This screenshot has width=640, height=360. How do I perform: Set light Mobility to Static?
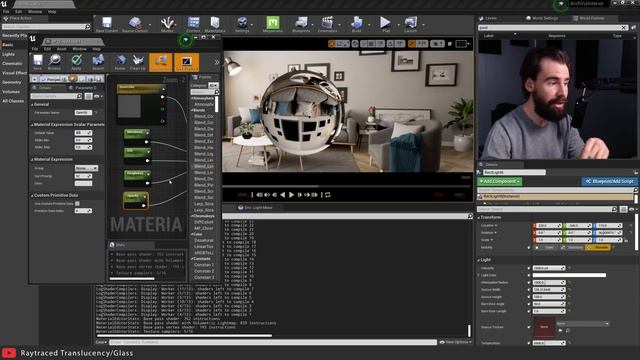click(547, 247)
